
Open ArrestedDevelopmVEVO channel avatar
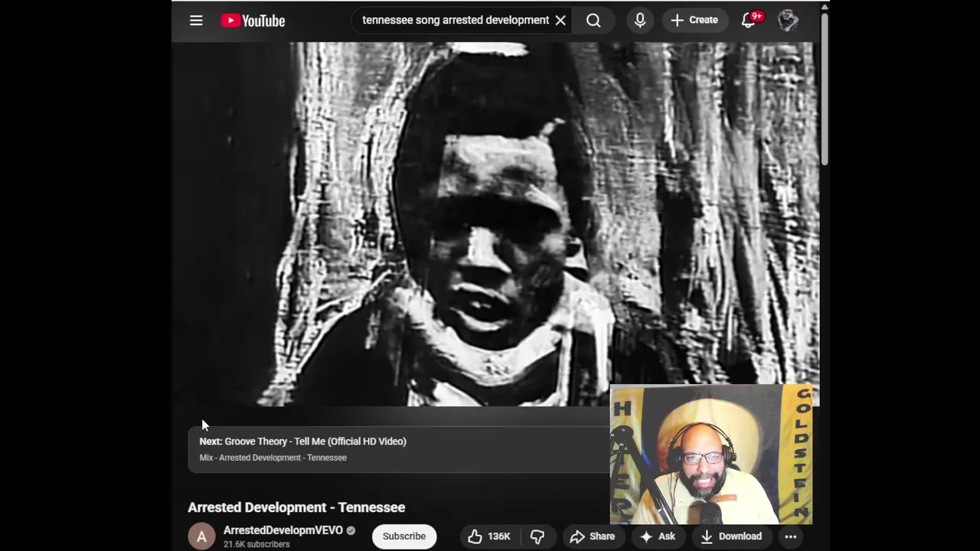click(201, 536)
